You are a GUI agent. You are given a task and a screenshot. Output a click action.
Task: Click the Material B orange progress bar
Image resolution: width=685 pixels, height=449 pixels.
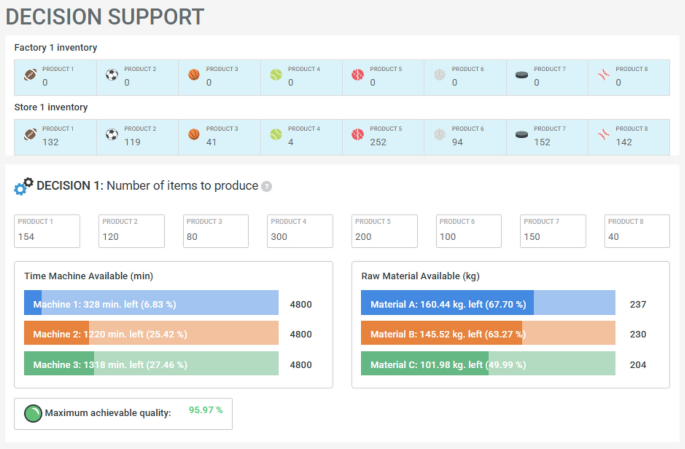pyautogui.click(x=488, y=334)
